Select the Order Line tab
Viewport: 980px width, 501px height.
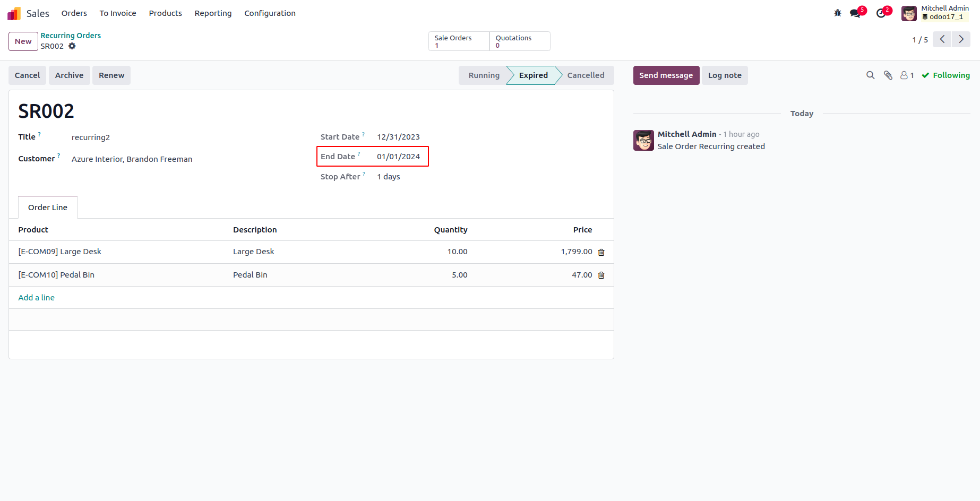(48, 208)
